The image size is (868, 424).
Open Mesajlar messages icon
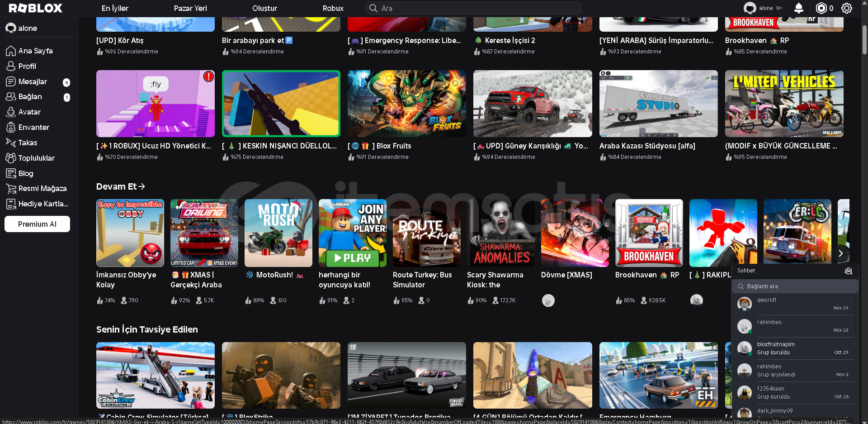click(x=11, y=82)
